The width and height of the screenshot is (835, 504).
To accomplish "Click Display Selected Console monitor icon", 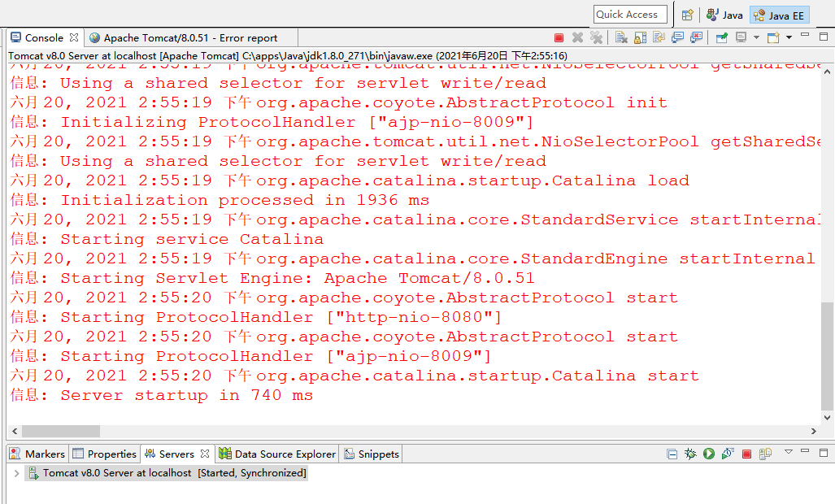I will click(741, 37).
